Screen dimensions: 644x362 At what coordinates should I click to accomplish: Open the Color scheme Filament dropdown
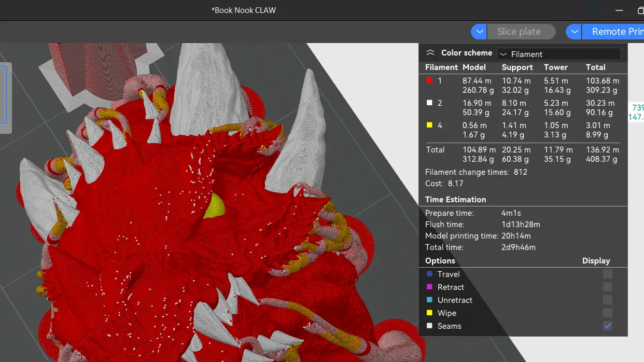[x=558, y=54]
